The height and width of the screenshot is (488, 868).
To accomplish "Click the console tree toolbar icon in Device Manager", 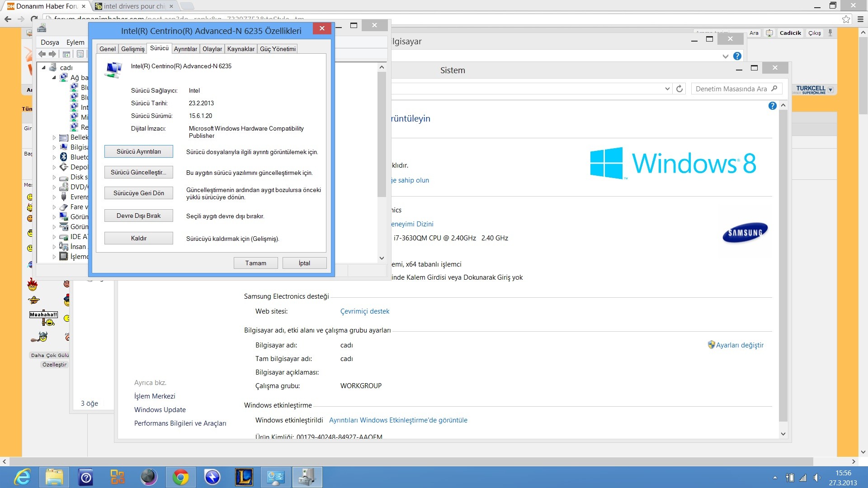I will click(x=66, y=54).
